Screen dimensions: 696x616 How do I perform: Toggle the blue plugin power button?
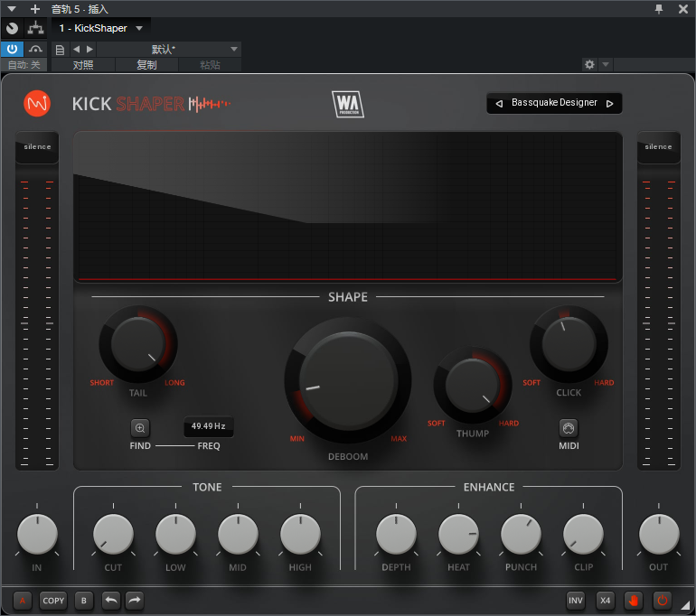[12, 49]
